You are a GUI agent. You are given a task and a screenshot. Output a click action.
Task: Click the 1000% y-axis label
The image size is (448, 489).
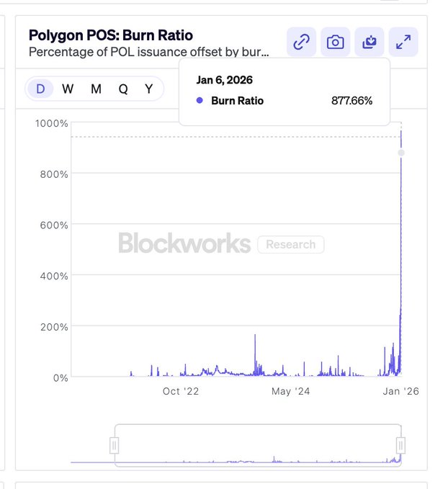(x=52, y=123)
